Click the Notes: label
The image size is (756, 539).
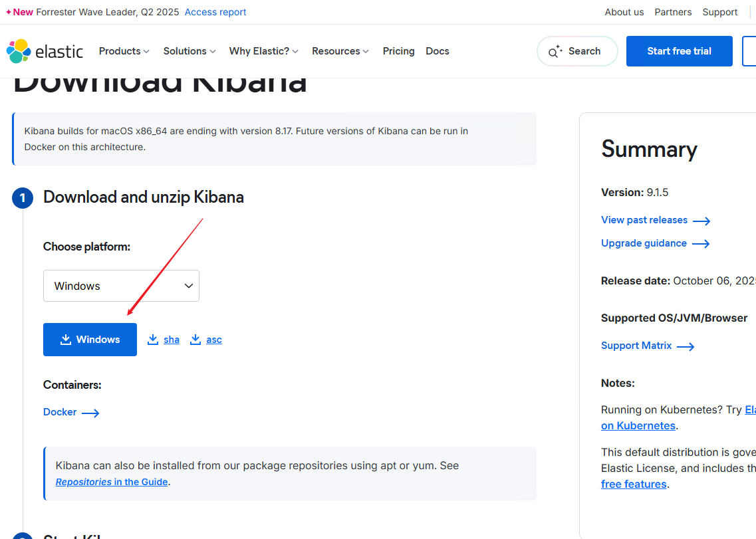click(x=618, y=383)
